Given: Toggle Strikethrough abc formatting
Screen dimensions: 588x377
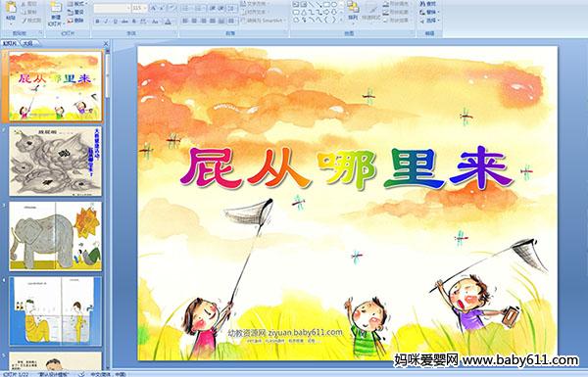Looking at the screenshot, I should click(124, 22).
